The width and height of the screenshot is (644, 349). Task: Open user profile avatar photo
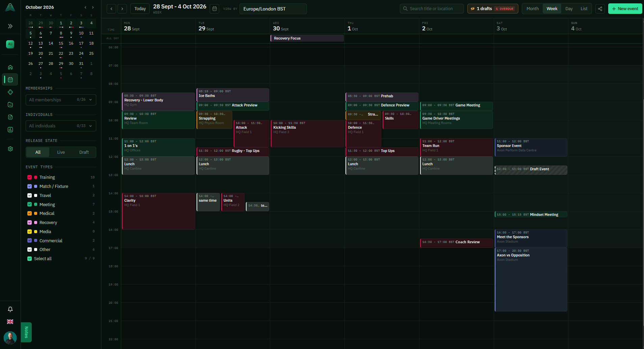(10, 338)
